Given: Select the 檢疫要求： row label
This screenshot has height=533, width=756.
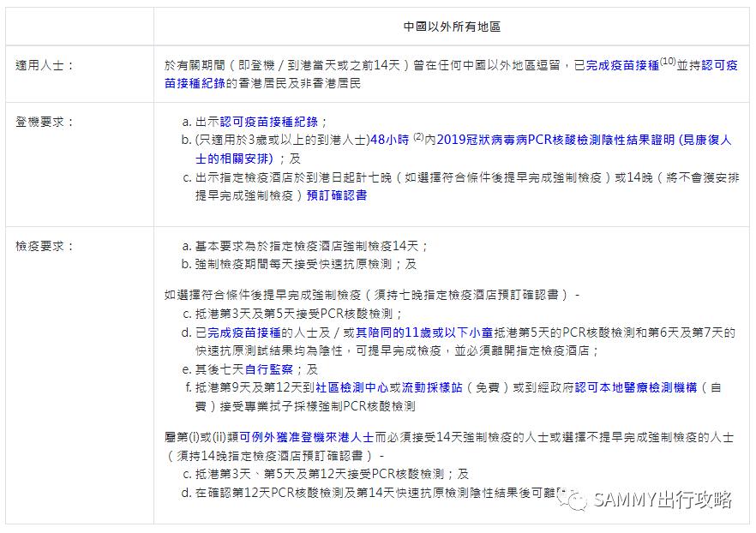Looking at the screenshot, I should coord(45,246).
